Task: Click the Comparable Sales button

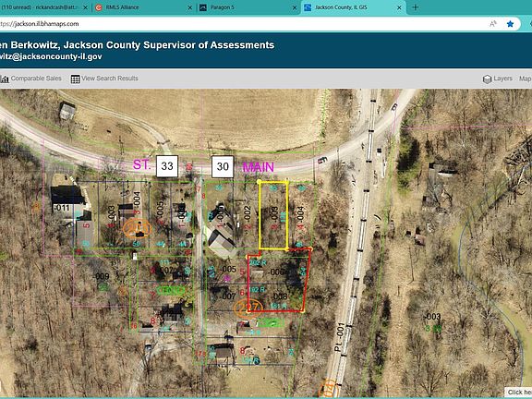Action: pyautogui.click(x=30, y=79)
